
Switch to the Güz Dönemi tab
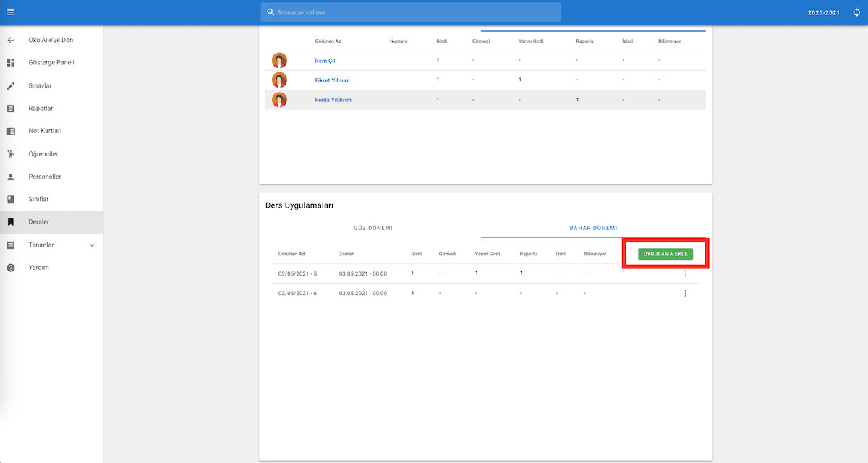[373, 228]
